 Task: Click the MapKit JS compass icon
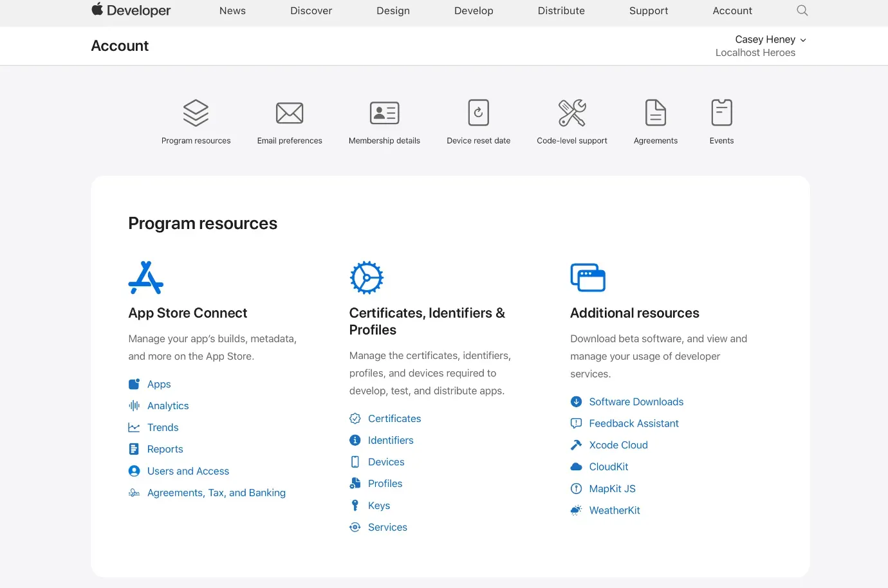click(576, 488)
